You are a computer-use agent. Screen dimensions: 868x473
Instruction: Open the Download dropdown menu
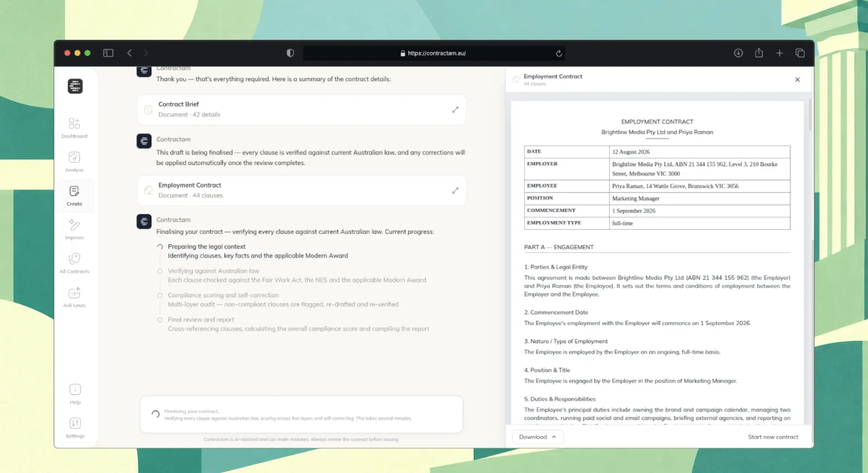538,437
